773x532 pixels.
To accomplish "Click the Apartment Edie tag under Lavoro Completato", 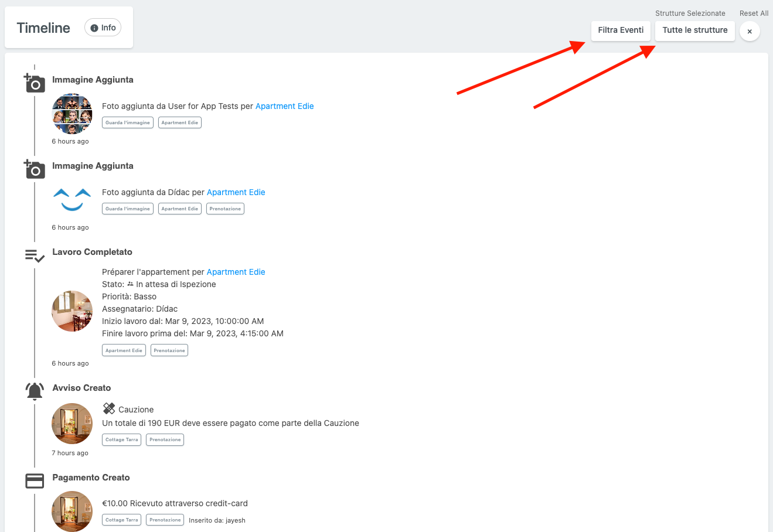I will (124, 350).
